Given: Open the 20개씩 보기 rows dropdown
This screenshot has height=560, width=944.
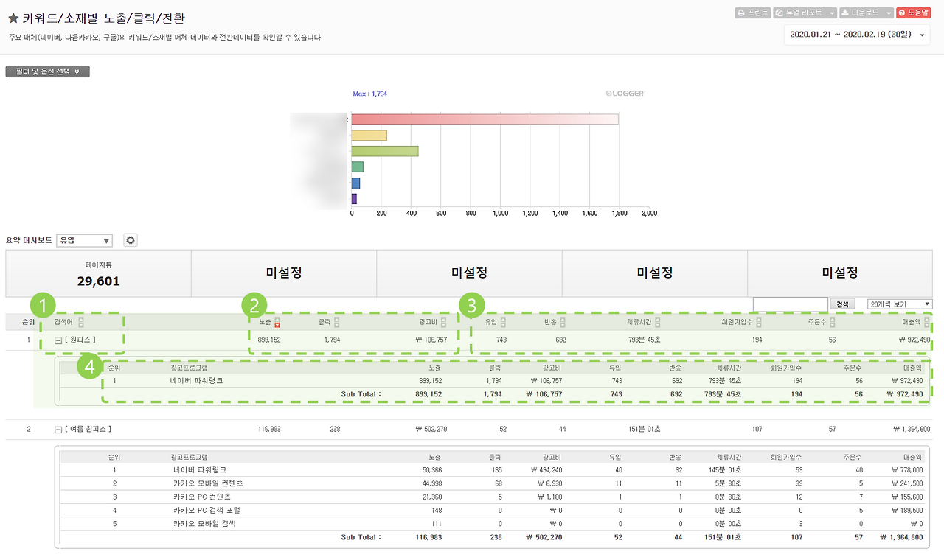Looking at the screenshot, I should coord(900,304).
